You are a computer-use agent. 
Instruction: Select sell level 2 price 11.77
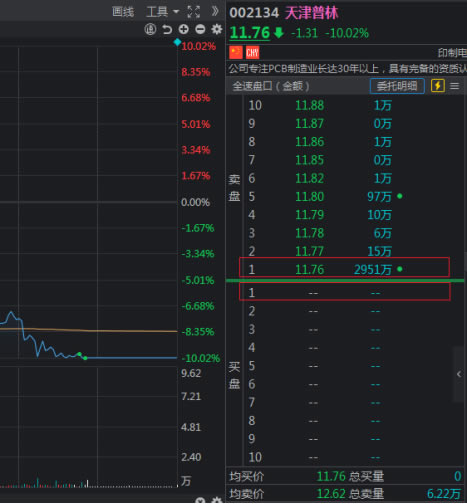[310, 251]
